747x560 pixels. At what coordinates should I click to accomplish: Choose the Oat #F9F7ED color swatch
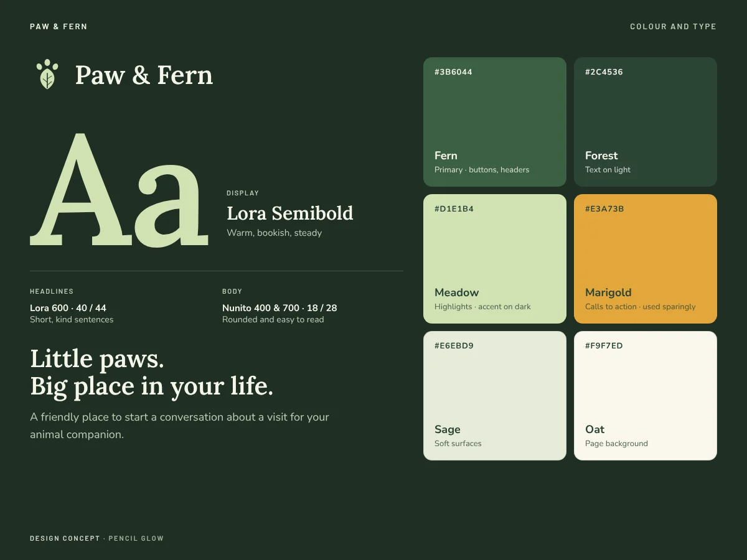646,396
